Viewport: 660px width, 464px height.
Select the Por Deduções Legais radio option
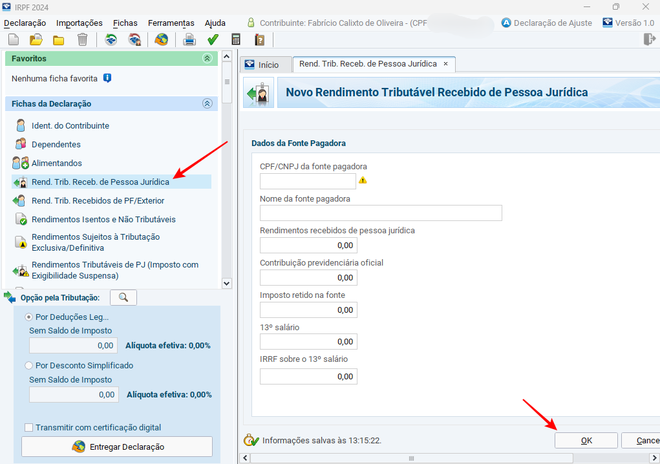[29, 317]
